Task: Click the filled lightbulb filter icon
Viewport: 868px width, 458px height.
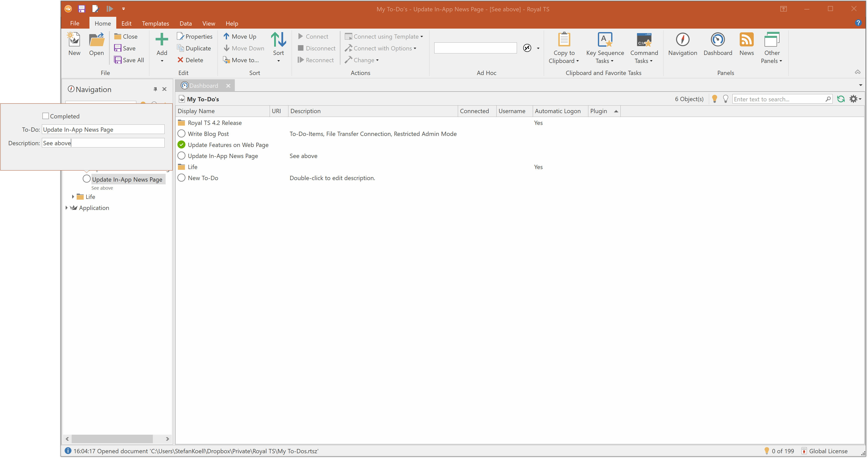Action: [714, 99]
